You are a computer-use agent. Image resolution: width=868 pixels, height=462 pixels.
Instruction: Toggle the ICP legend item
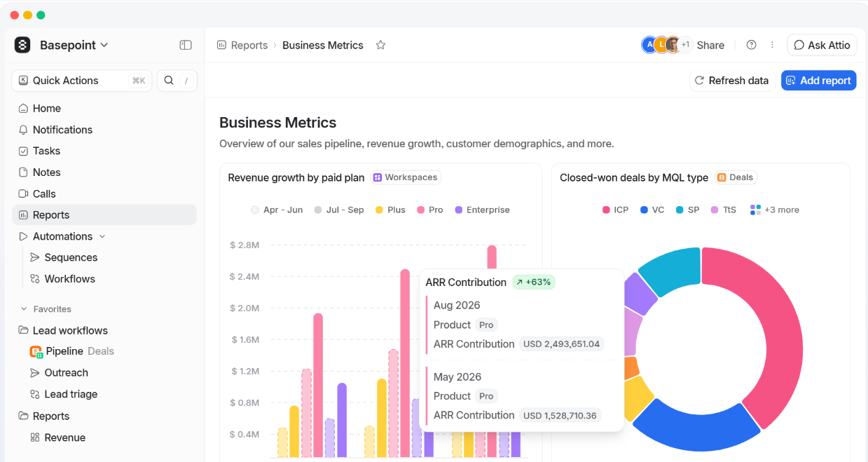tap(615, 210)
